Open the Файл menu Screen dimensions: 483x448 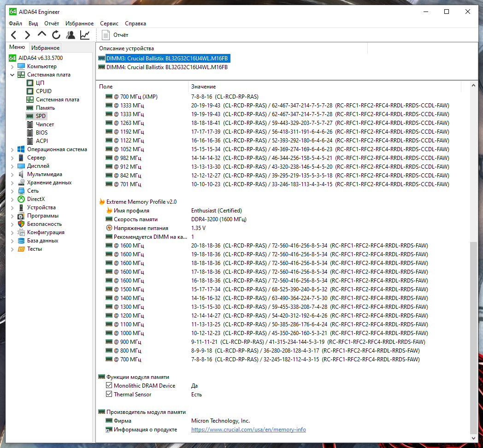tap(15, 24)
